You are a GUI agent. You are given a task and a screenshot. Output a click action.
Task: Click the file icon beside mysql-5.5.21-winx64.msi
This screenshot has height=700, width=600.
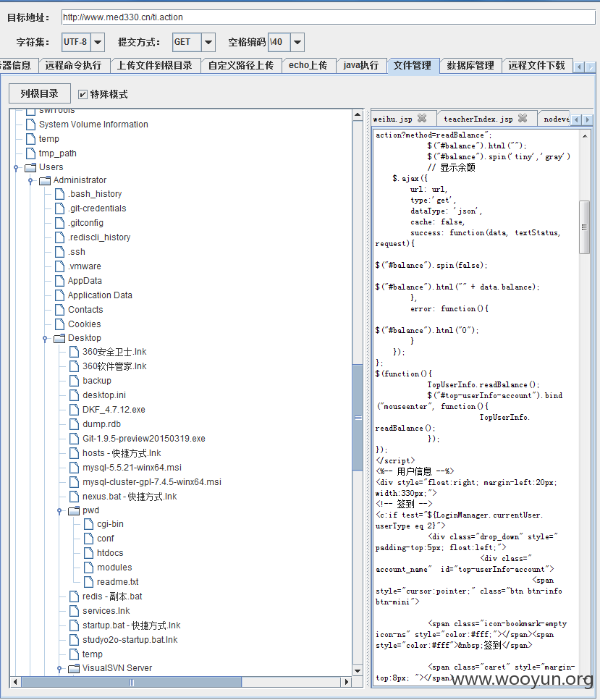click(74, 468)
